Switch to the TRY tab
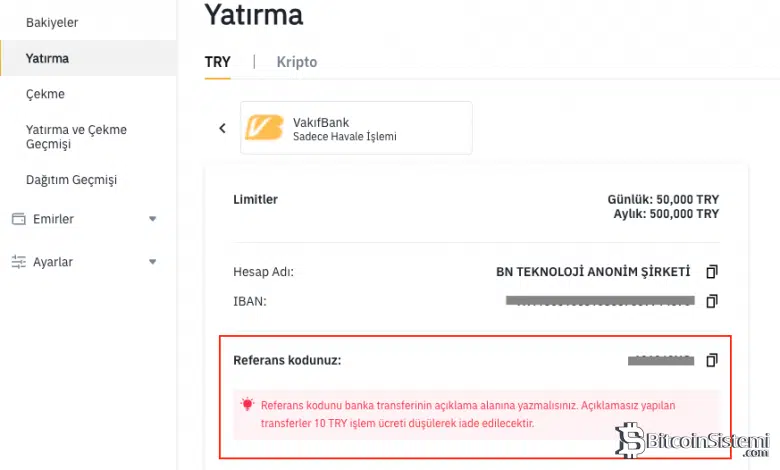 coord(218,62)
